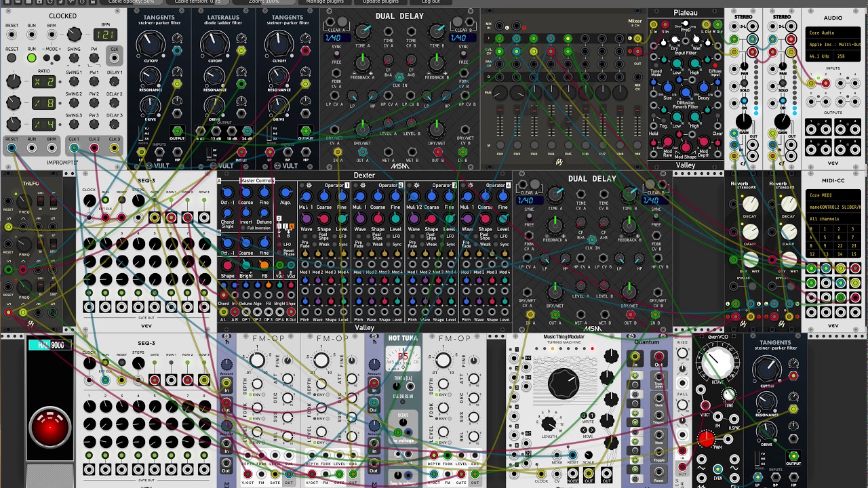Click the CUTOFF knob on the bottom Tangents filter
This screenshot has width=868, height=488.
coord(767,369)
